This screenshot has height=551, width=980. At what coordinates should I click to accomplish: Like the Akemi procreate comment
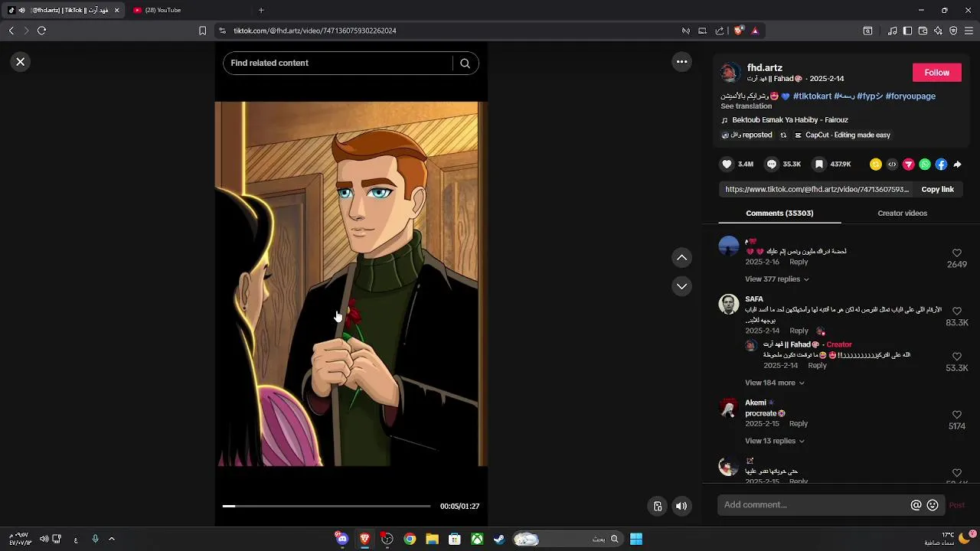(x=957, y=415)
